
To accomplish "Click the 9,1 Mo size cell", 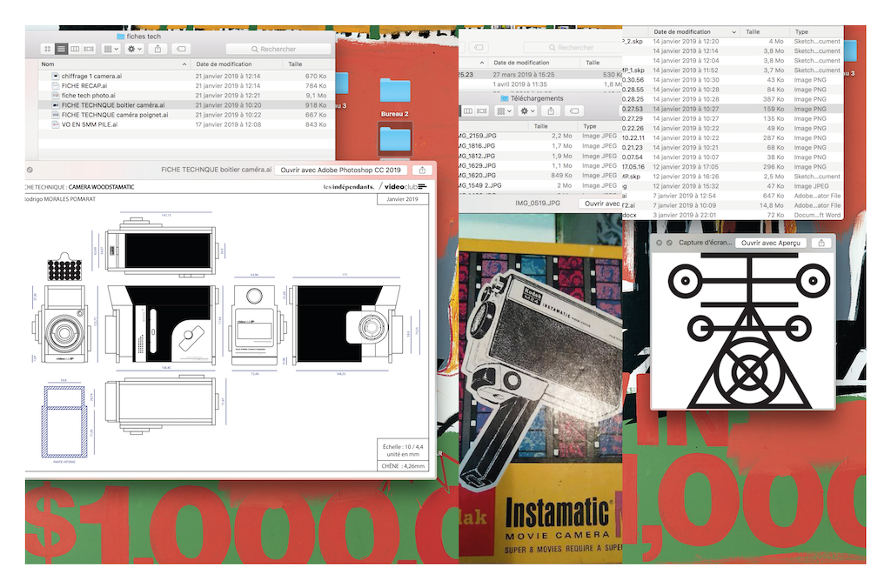I will (316, 96).
